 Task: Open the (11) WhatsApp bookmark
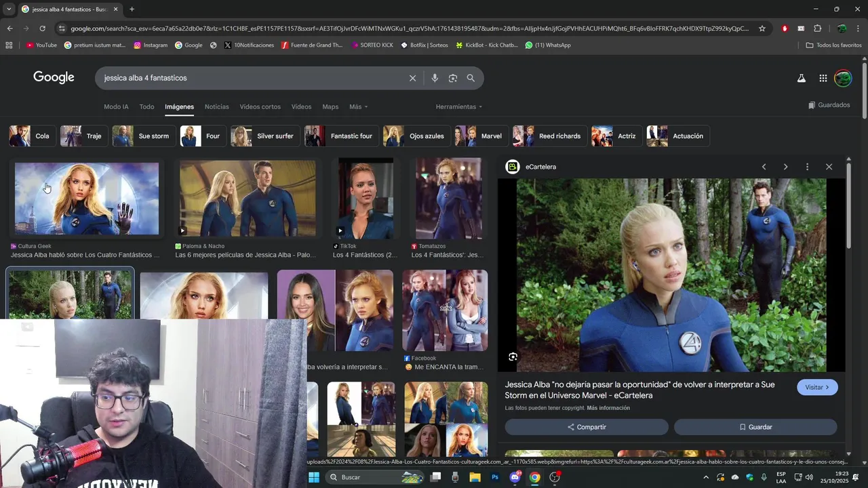click(x=548, y=45)
